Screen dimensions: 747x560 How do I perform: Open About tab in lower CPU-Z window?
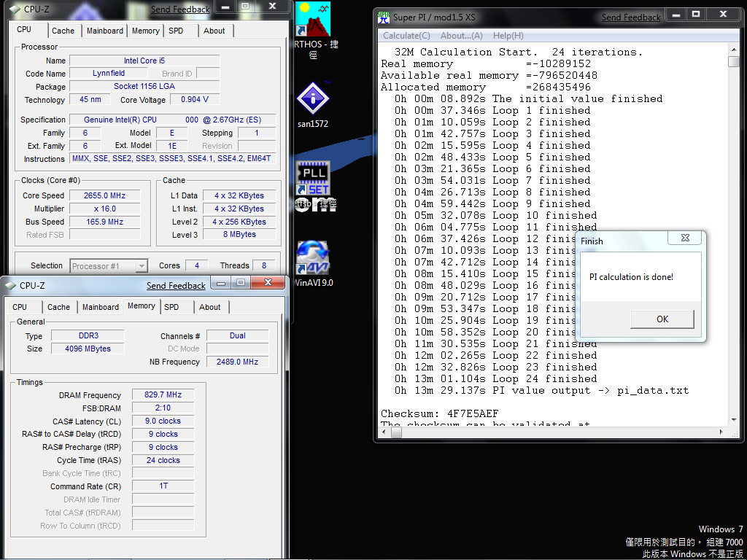[x=209, y=307]
